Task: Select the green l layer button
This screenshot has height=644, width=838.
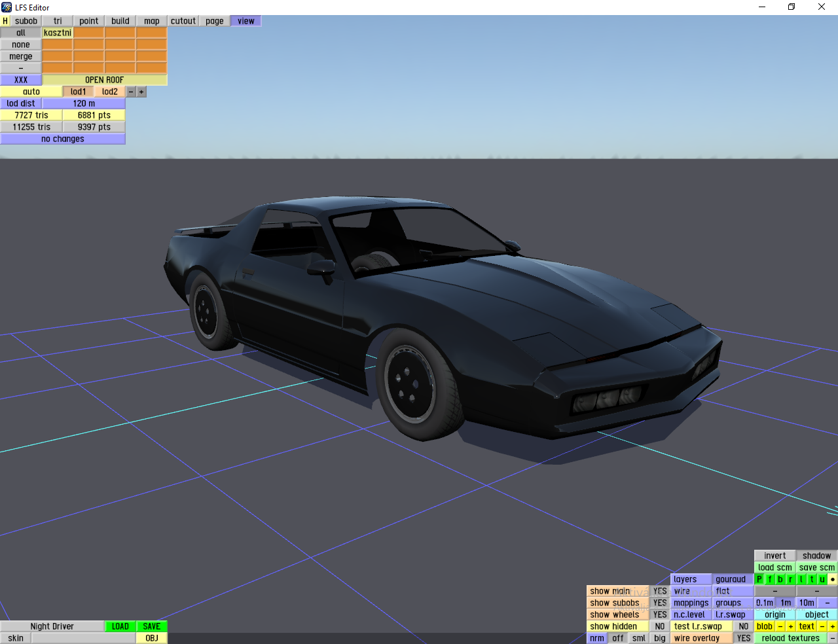Action: coord(801,579)
